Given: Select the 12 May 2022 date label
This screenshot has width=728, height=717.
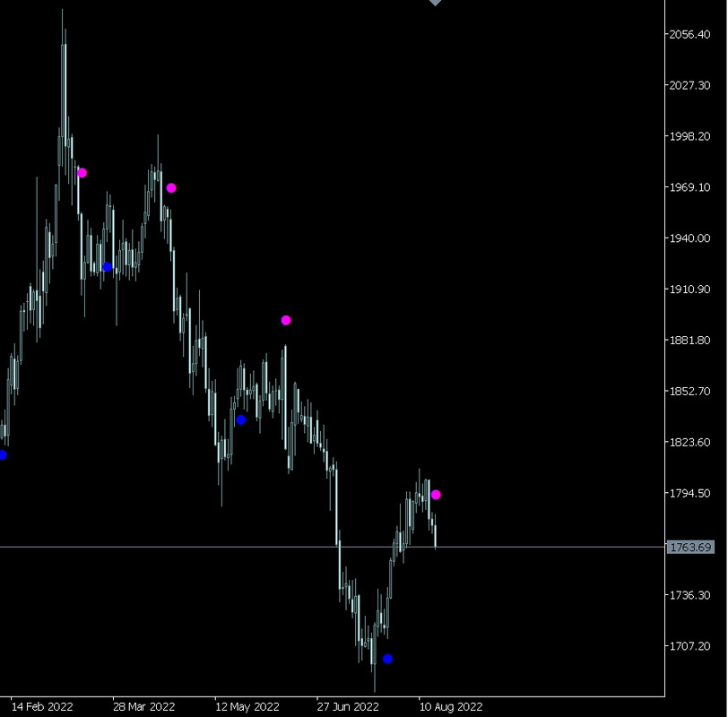Looking at the screenshot, I should pos(247,707).
